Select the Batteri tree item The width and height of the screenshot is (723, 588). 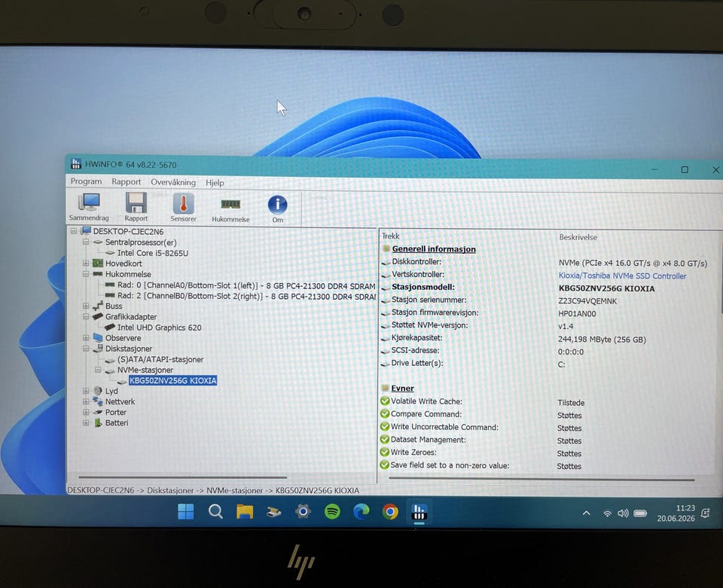tap(117, 422)
